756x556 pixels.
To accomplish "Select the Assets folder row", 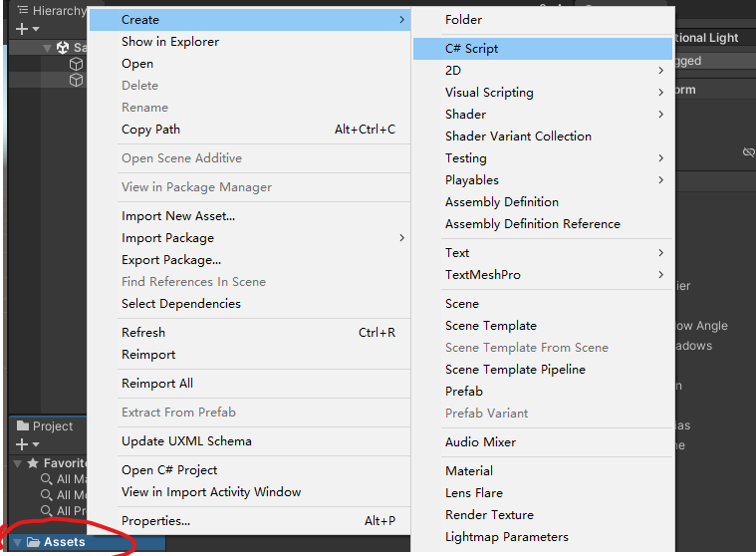I will click(x=87, y=542).
